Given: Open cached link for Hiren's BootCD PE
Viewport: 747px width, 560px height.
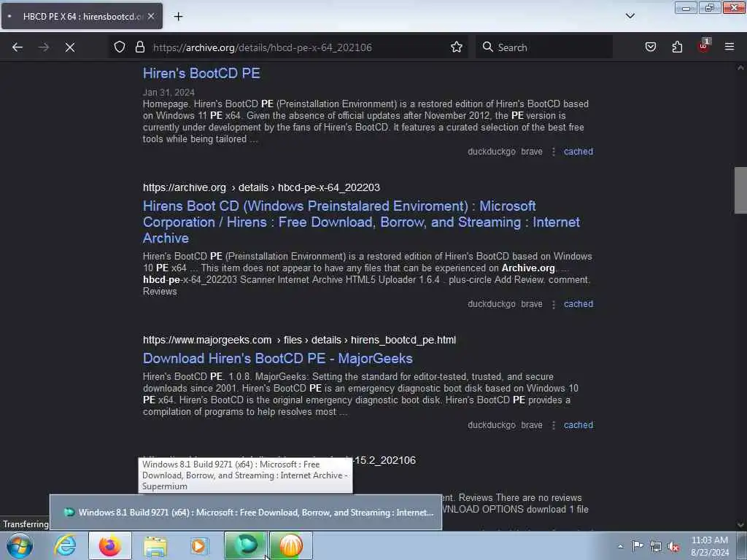Looking at the screenshot, I should point(578,152).
